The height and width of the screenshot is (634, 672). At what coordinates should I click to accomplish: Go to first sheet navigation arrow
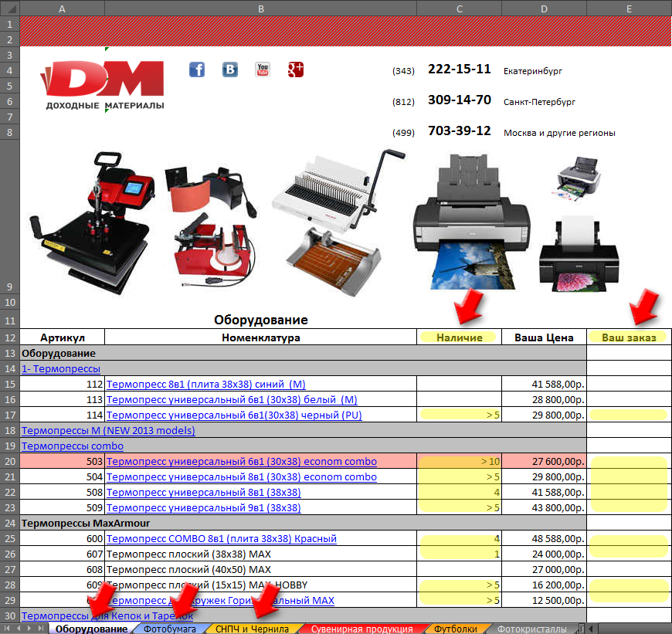tap(7, 629)
